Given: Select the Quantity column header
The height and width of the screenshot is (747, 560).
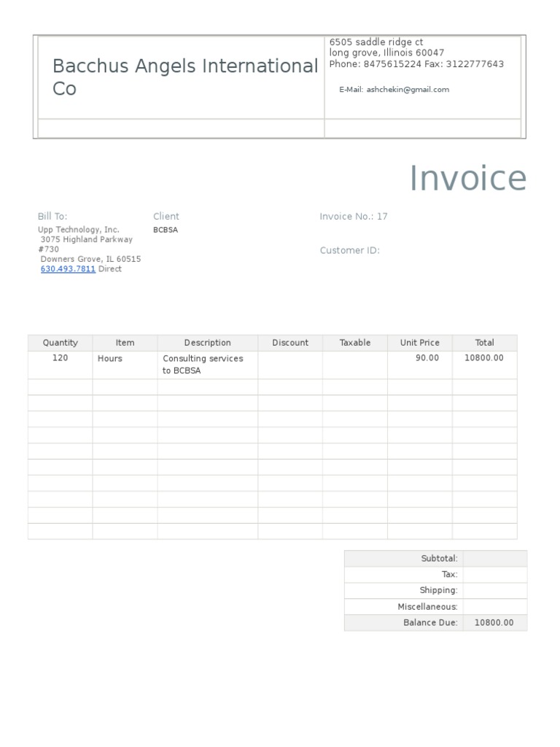Looking at the screenshot, I should click(60, 343).
